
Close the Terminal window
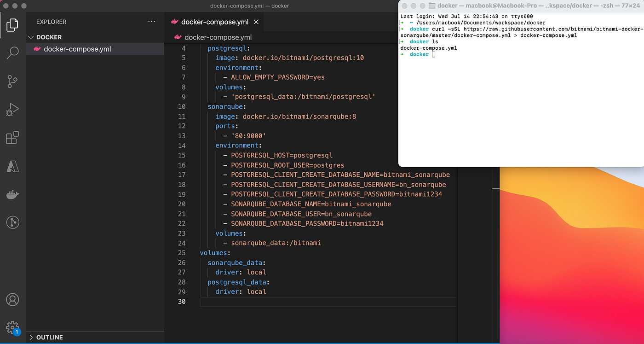coord(405,6)
